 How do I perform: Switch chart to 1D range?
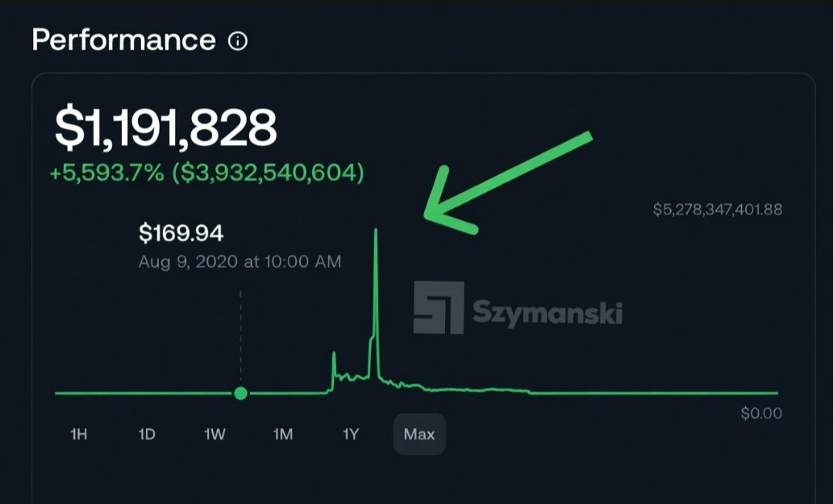pos(147,435)
